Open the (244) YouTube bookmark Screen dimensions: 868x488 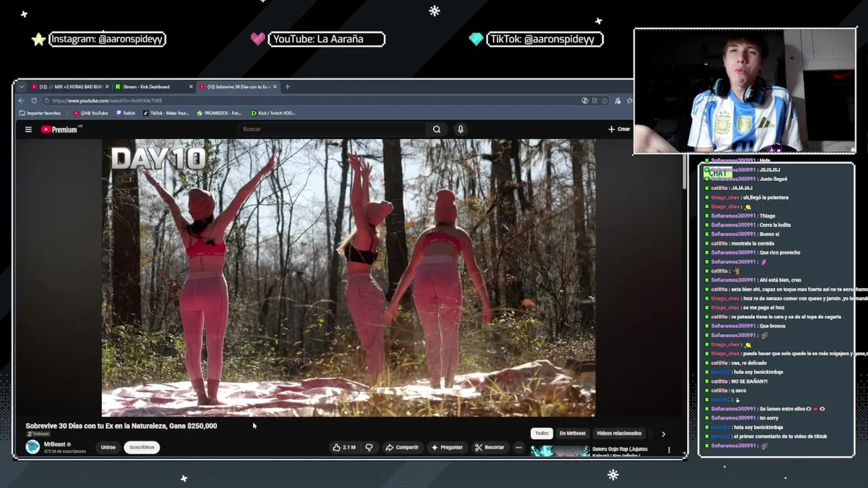click(x=91, y=113)
